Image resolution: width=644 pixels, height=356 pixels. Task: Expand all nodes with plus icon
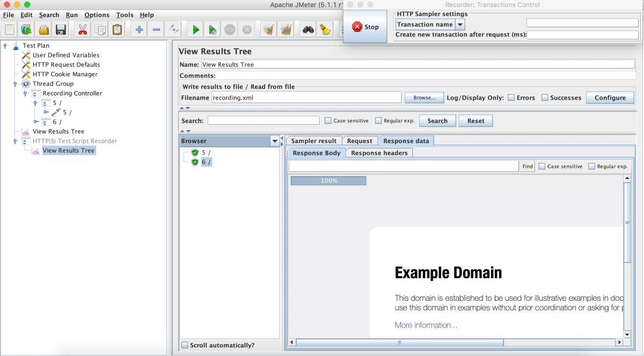coord(139,29)
